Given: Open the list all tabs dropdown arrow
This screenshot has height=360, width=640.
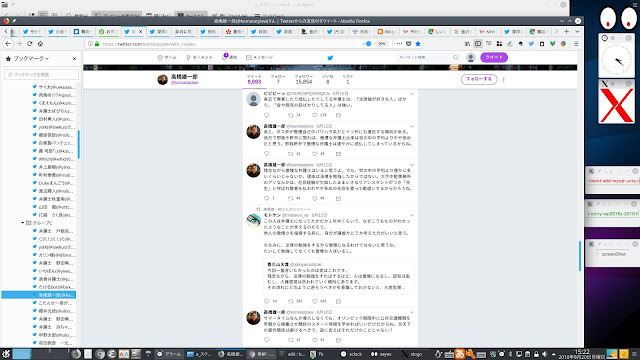Looking at the screenshot, I should (577, 31).
